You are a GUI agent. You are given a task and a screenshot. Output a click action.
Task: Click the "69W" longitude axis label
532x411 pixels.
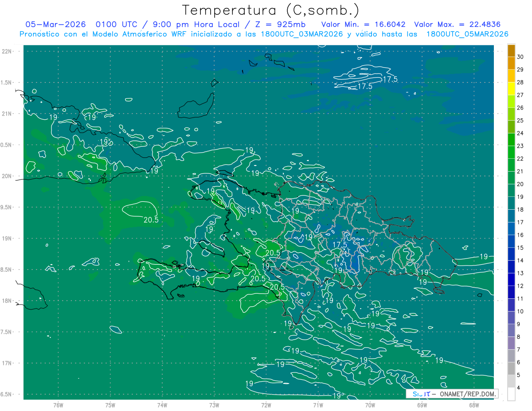coord(422,405)
